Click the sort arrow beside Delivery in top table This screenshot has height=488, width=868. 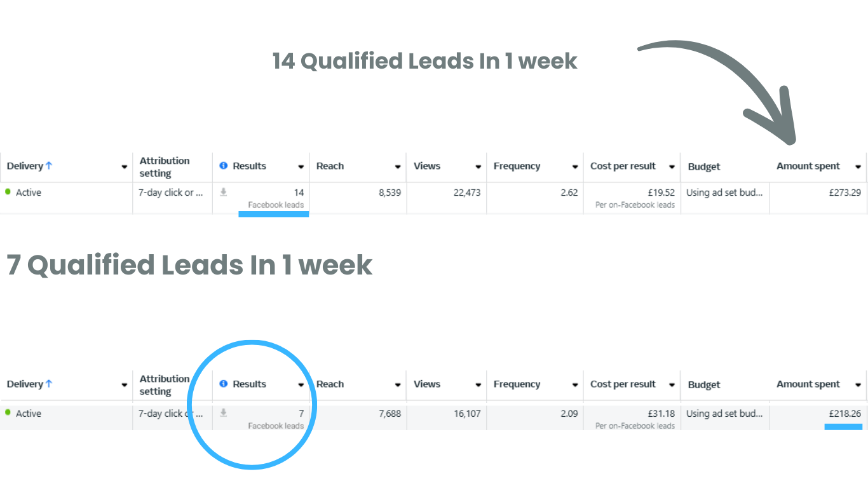pyautogui.click(x=49, y=166)
